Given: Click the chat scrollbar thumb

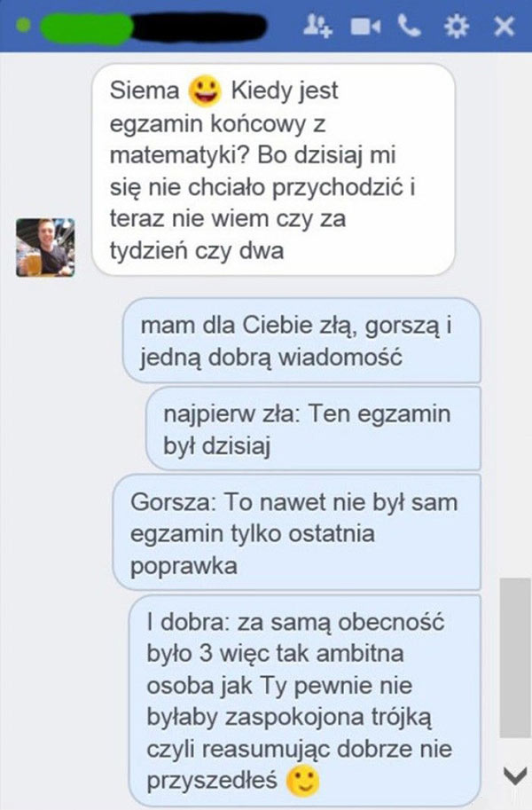Looking at the screenshot, I should click(515, 658).
